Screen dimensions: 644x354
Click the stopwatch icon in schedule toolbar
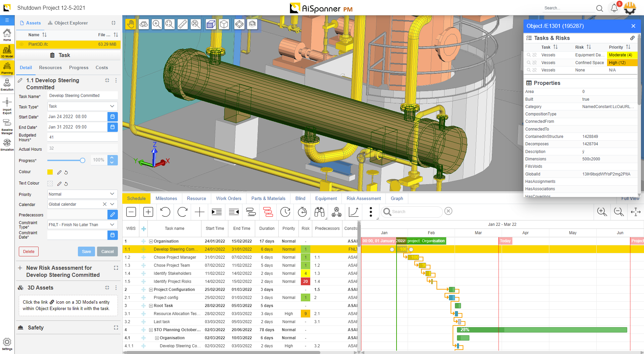(302, 212)
